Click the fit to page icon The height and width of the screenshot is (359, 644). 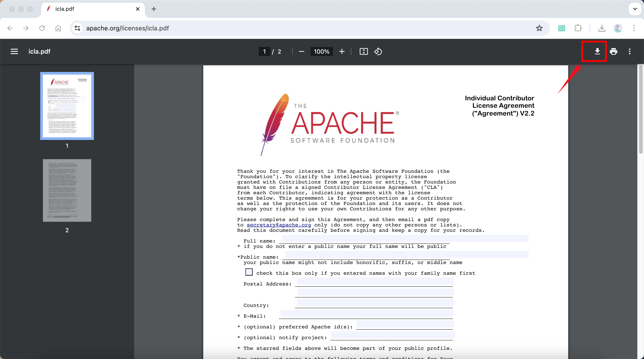tap(364, 51)
